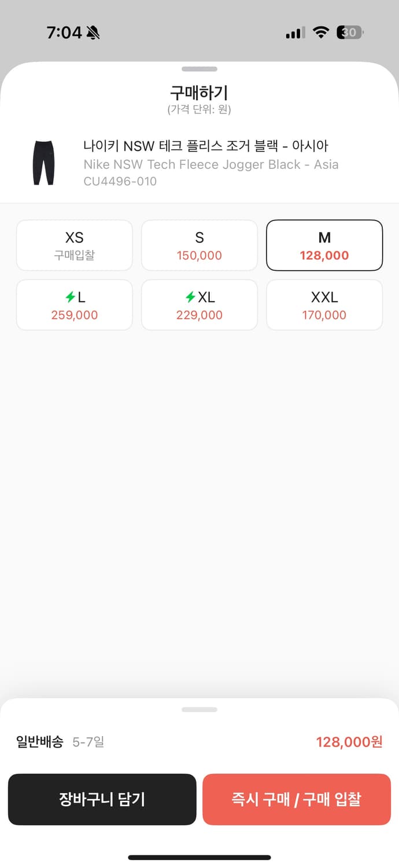This screenshot has width=399, height=868.
Task: Select size S priced 150,000
Action: point(199,245)
